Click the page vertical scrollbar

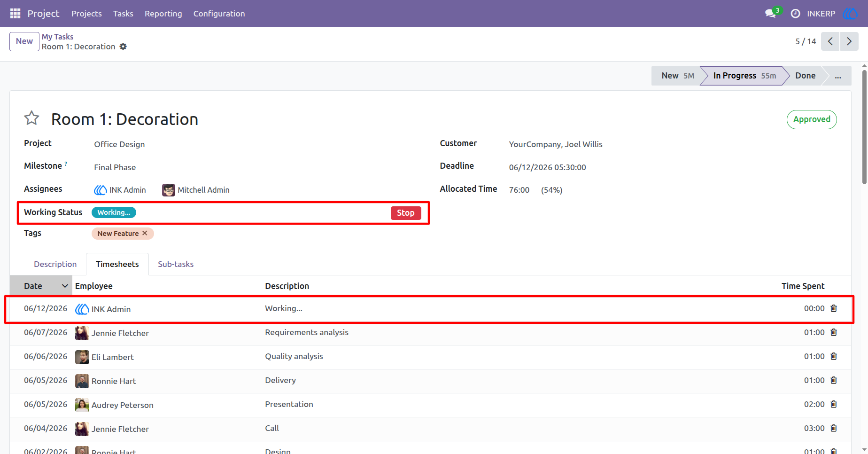coord(864,127)
